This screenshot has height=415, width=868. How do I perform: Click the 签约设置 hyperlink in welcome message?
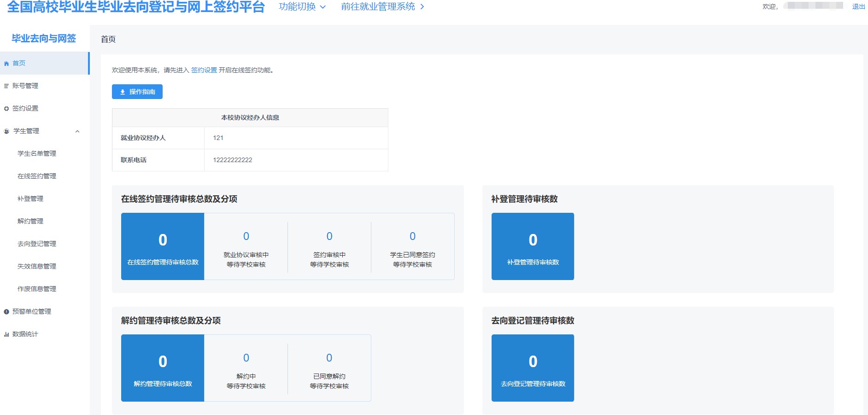click(x=204, y=70)
